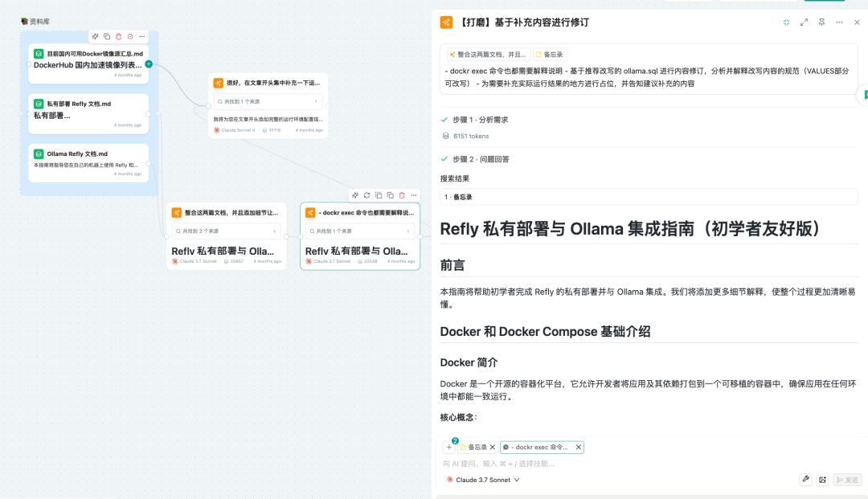The image size is (868, 499).
Task: Click the 6151 tokens label
Action: tap(471, 136)
